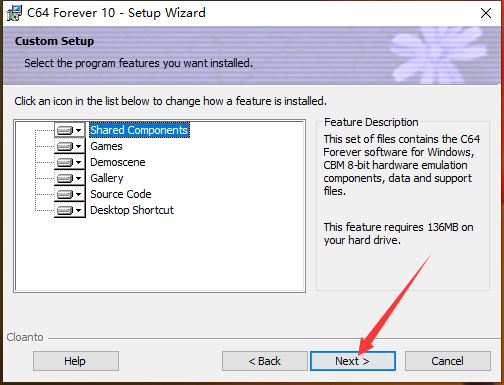Cancel the setup wizard

tap(448, 361)
